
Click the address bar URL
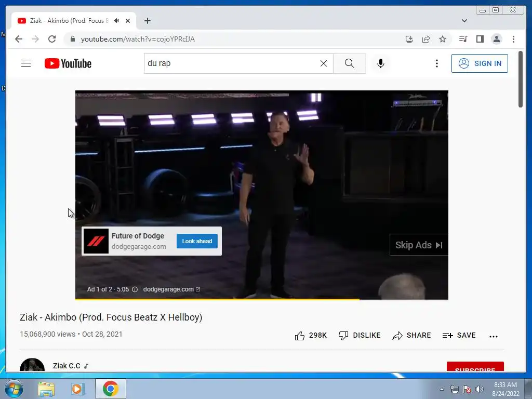pos(138,39)
